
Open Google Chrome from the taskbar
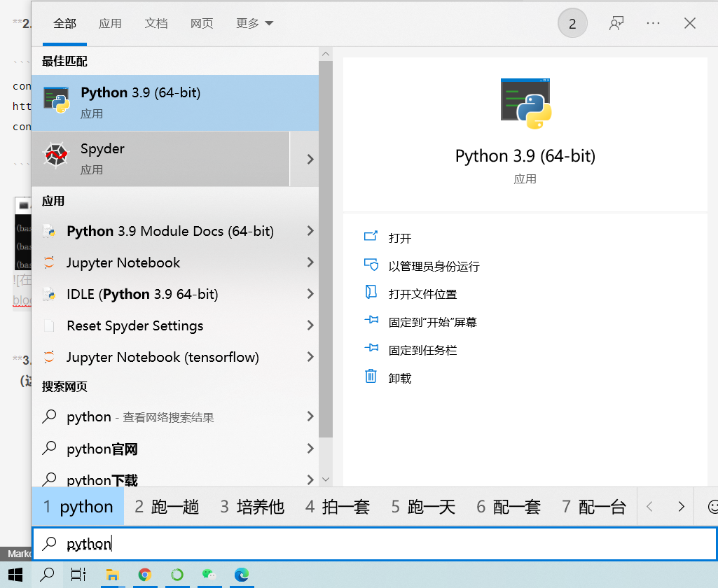(x=145, y=575)
